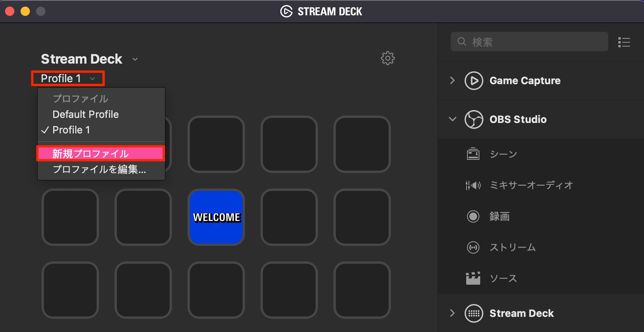The image size is (644, 332).
Task: Close the Stream Deck window
Action: click(10, 11)
